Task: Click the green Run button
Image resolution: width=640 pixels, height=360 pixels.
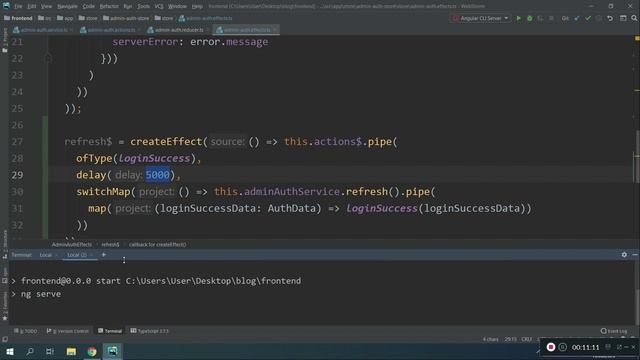Action: pos(519,18)
